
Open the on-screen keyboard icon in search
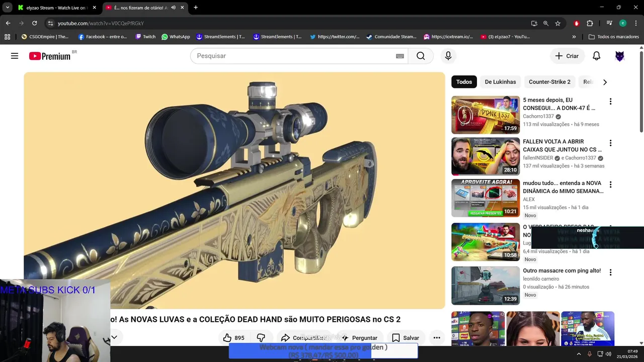(x=400, y=56)
